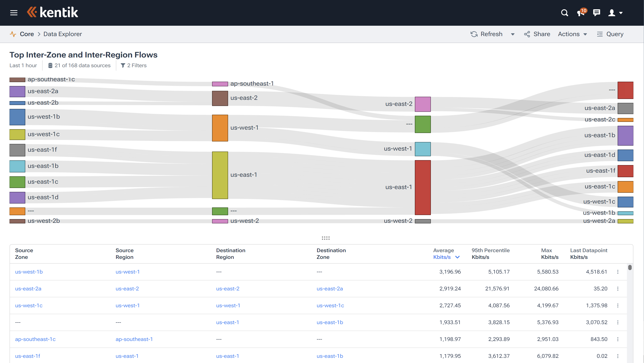Viewport: 644px width, 363px height.
Task: Open row menu for us-east-2a flow
Action: (618, 289)
